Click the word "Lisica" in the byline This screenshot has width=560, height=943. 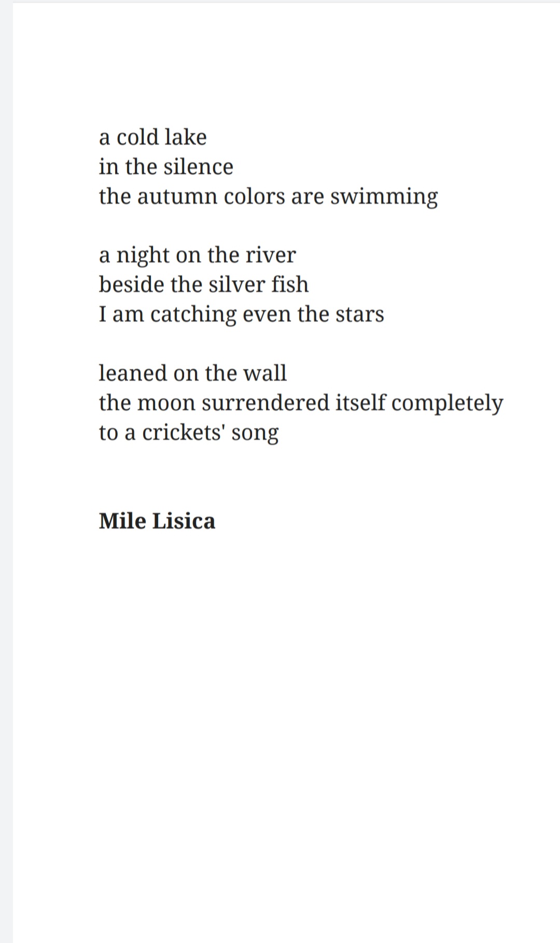(184, 521)
